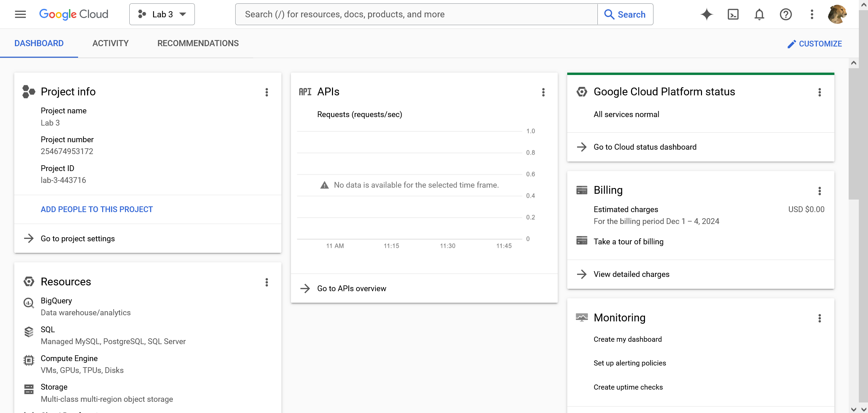
Task: Open the Project info overflow menu
Action: (267, 92)
